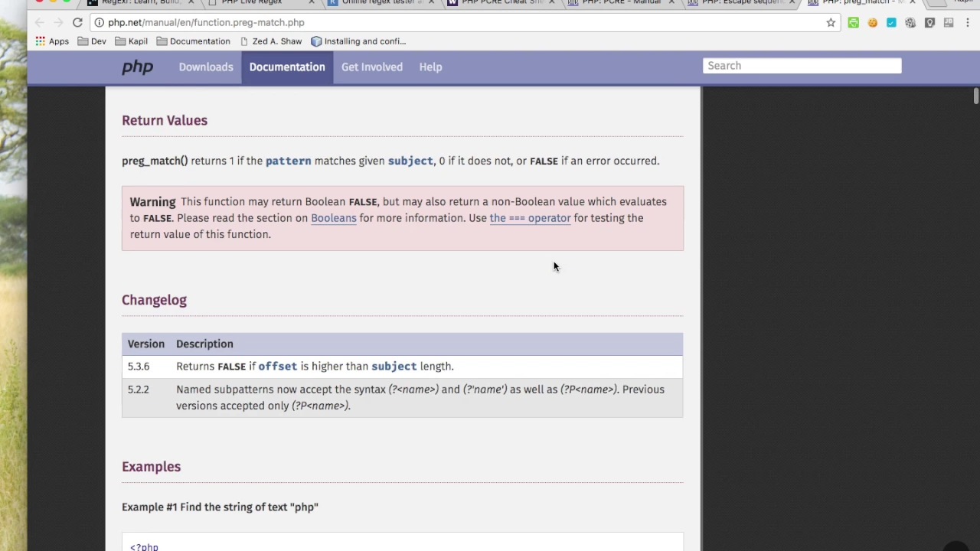Screen dimensions: 980x551
Task: Click the JetBrains JB extension icon
Action: pyautogui.click(x=949, y=23)
